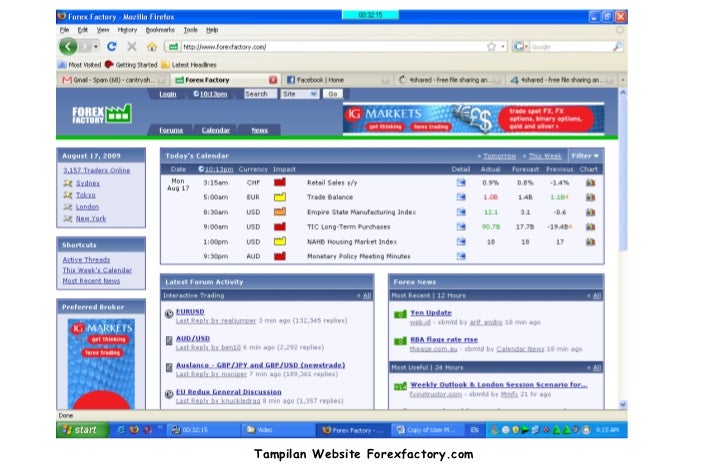The width and height of the screenshot is (728, 476).
Task: Open detail icon for TIC Long-Term Purchases
Action: point(461,227)
